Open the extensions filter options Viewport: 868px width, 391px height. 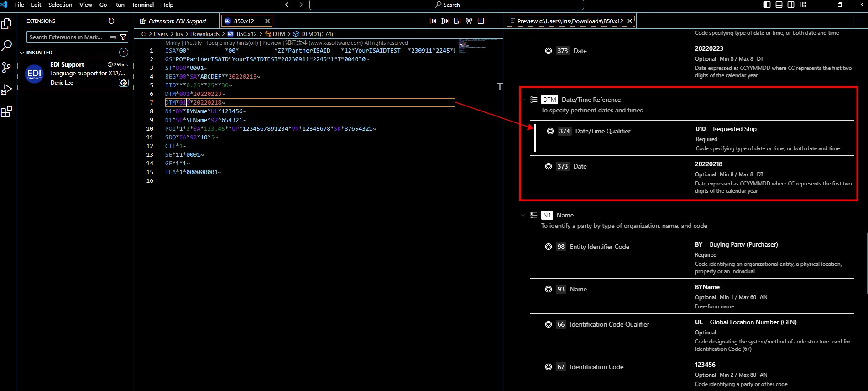point(123,37)
